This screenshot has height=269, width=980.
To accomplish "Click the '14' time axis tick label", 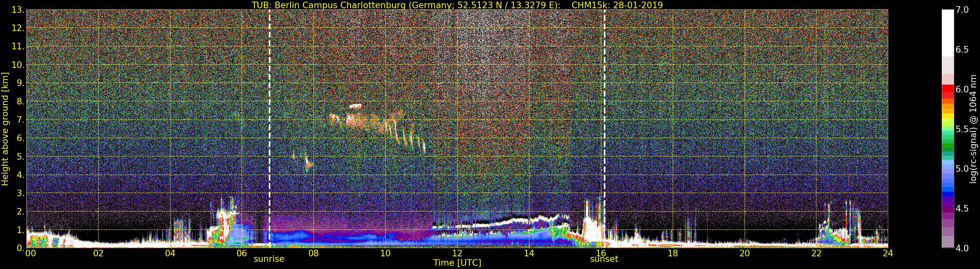I will 529,253.
